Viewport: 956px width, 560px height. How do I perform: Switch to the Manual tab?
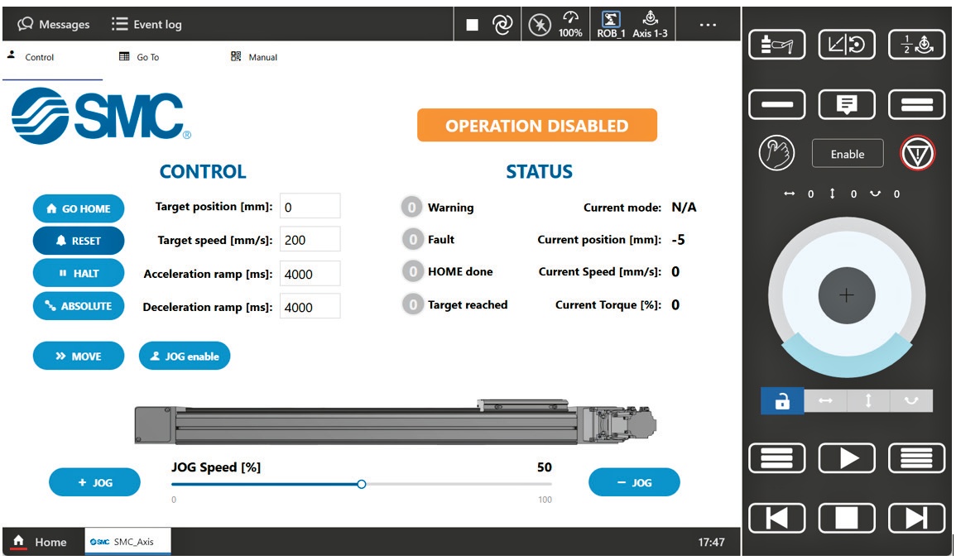[x=254, y=57]
